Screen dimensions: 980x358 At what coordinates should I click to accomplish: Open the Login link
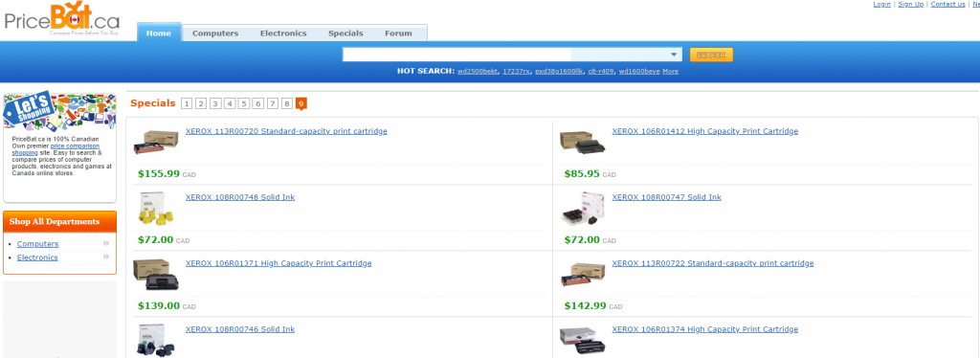pos(881,5)
